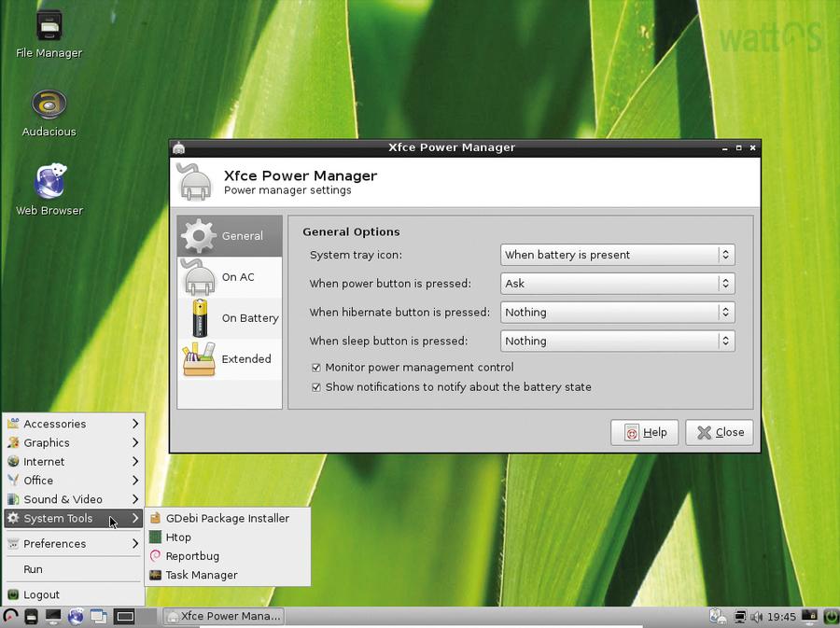Choose Run from the start menu
The height and width of the screenshot is (628, 840).
(74, 569)
